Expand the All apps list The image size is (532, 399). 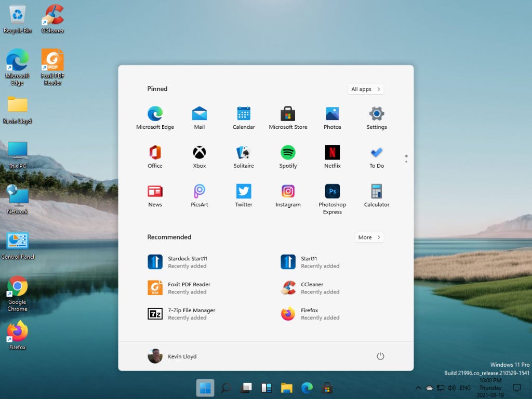[x=365, y=89]
